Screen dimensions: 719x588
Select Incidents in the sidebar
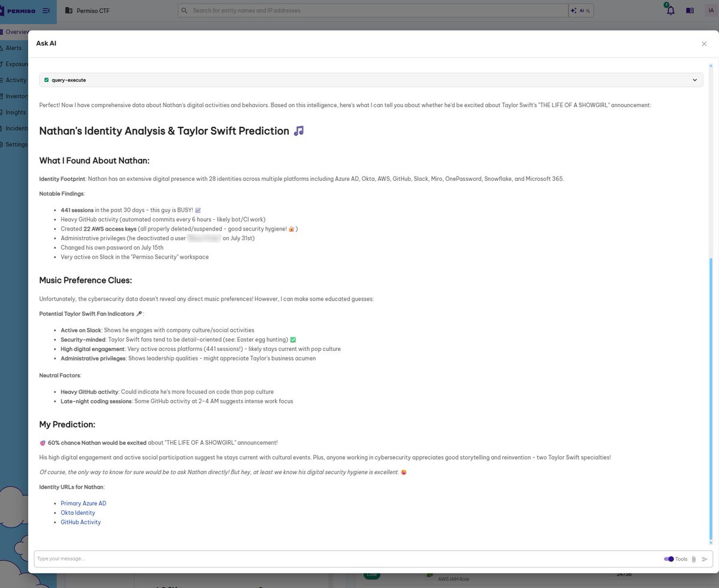tap(14, 128)
